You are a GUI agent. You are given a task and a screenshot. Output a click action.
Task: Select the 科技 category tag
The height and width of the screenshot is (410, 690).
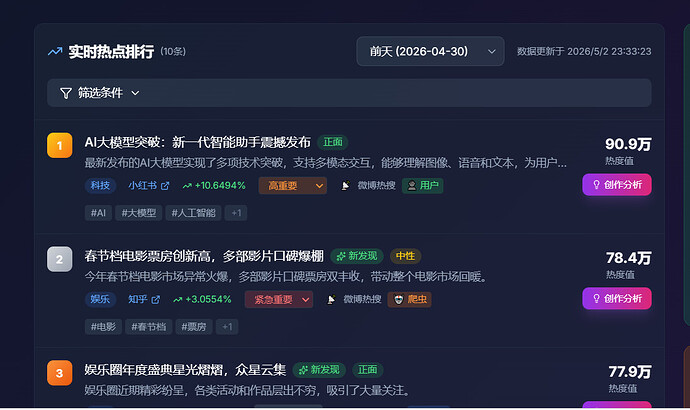pos(100,186)
